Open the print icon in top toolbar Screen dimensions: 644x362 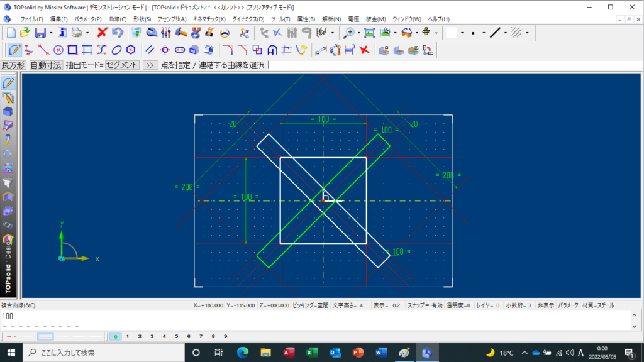click(77, 33)
